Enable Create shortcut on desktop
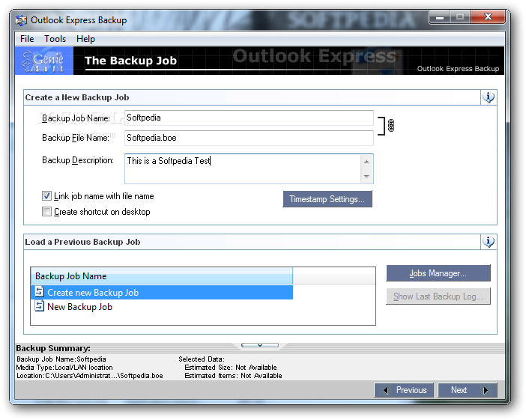The width and height of the screenshot is (526, 420). 46,212
